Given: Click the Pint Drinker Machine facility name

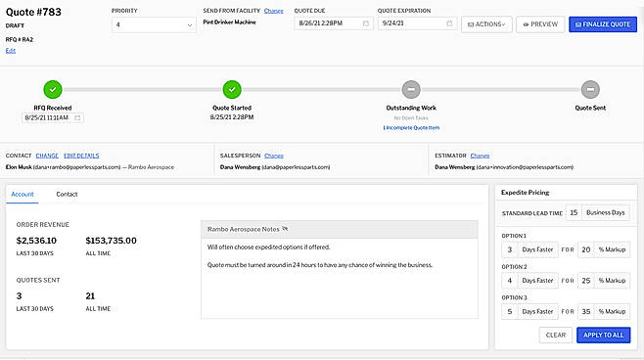Looking at the screenshot, I should [x=229, y=22].
